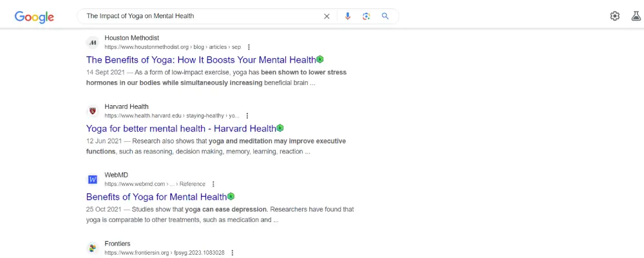
Task: Click snippet text dated 25 Oct 2021
Action: pyautogui.click(x=220, y=214)
